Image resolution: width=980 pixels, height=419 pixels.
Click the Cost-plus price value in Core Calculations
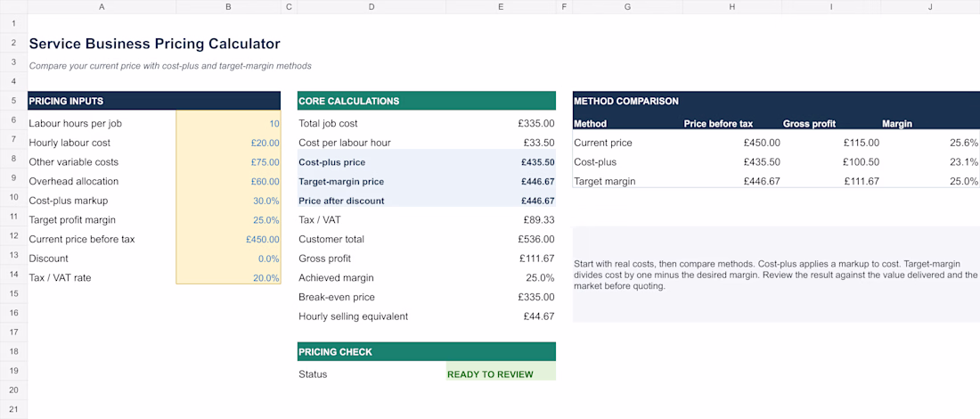[x=537, y=162]
